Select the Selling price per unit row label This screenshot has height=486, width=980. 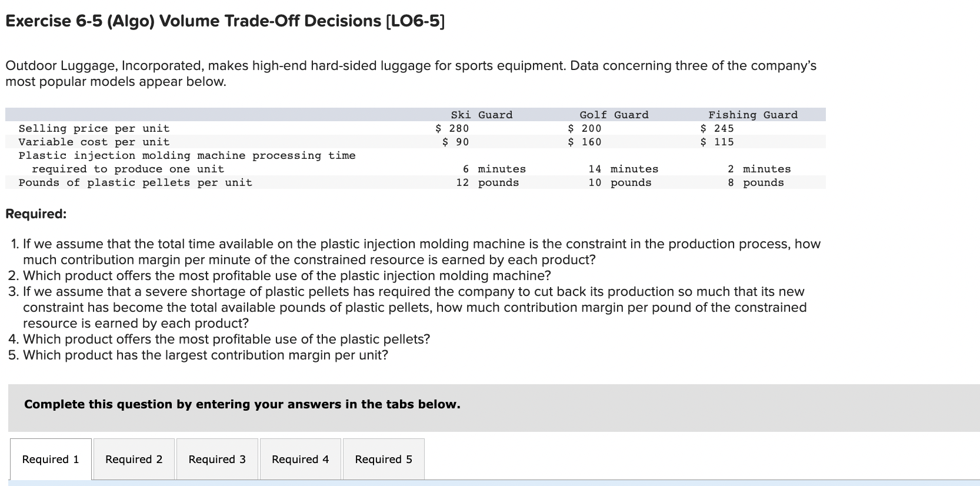(94, 128)
